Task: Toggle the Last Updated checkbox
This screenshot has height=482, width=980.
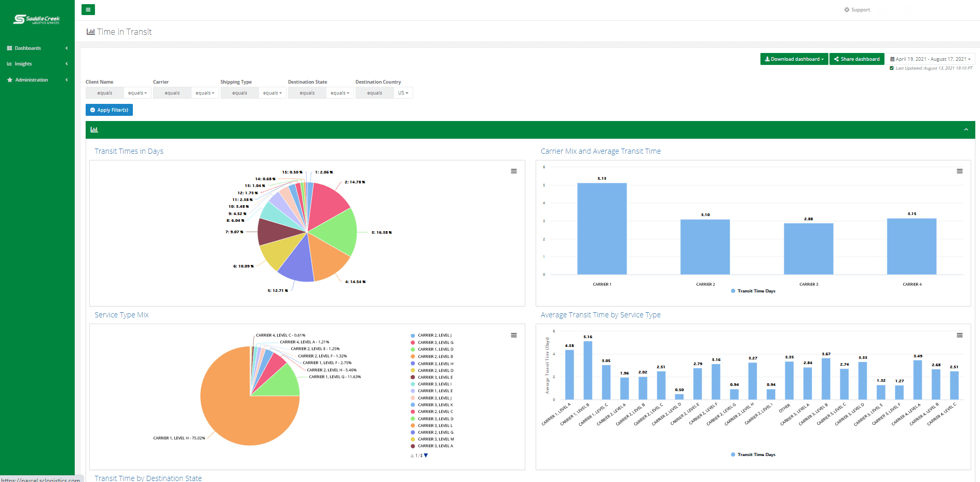Action: [x=892, y=68]
